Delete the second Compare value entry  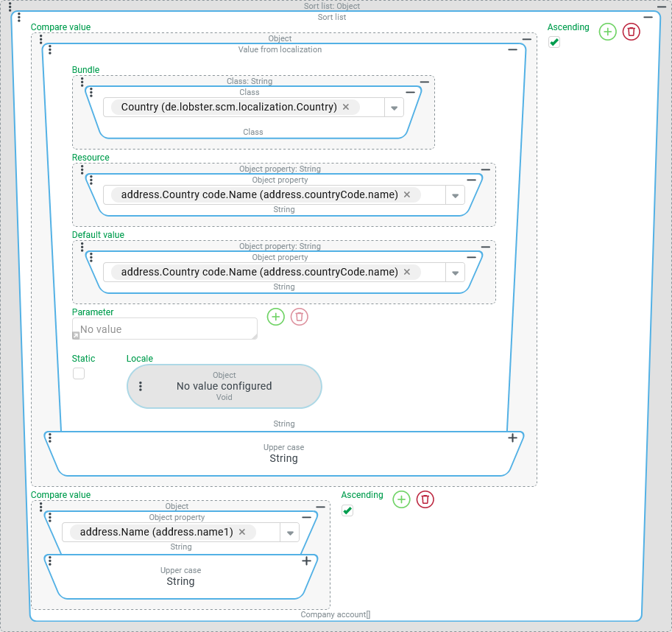coord(425,499)
